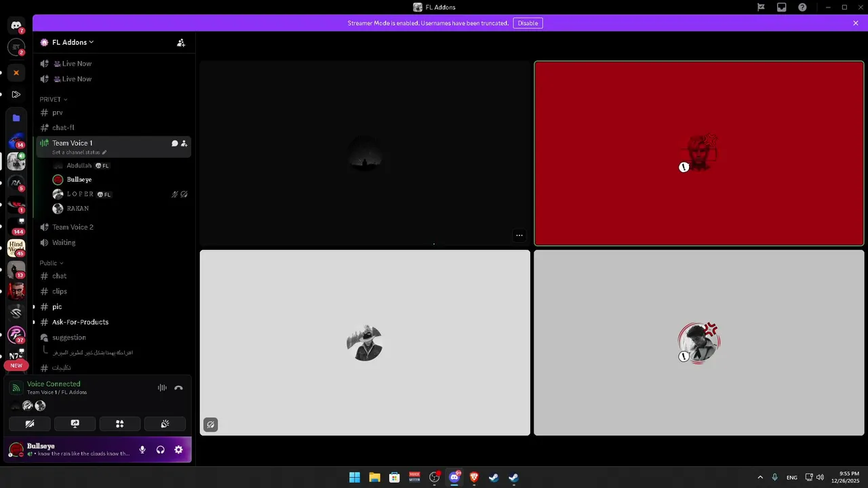Click the green voice connection signal icon
Screen dimensions: 868x488
click(x=16, y=388)
